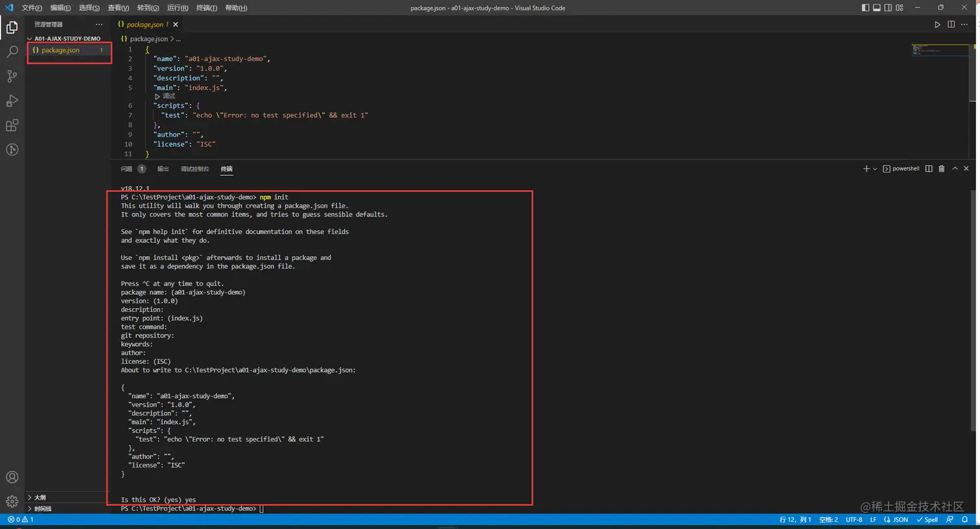980x529 pixels.
Task: Select package.json in the file explorer
Action: click(68, 50)
